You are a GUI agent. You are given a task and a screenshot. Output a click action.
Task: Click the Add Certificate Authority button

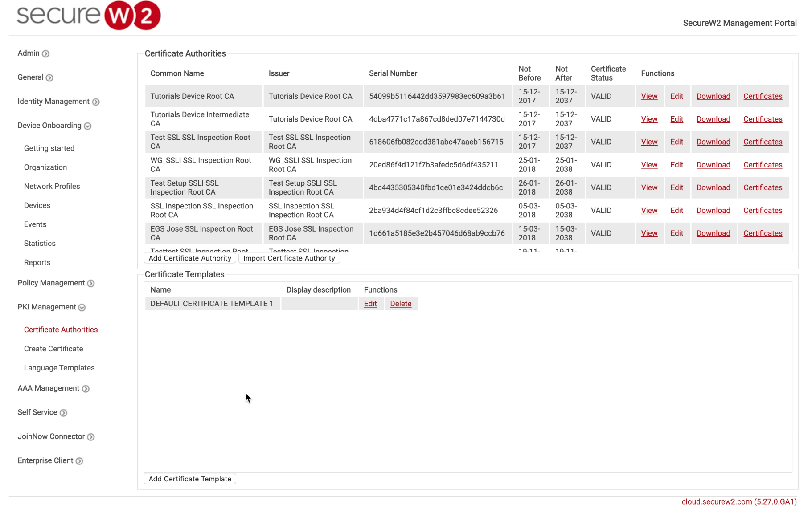(x=189, y=258)
